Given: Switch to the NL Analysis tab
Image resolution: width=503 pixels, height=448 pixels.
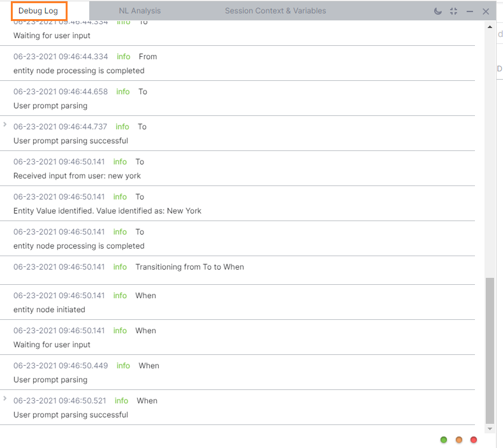Looking at the screenshot, I should coord(140,11).
